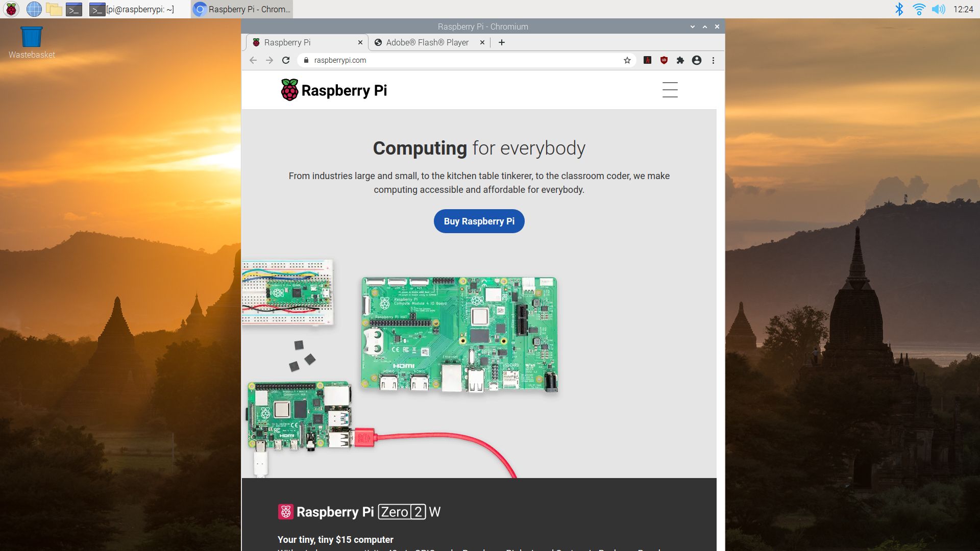Close the Raspberry Pi tab

point(360,42)
